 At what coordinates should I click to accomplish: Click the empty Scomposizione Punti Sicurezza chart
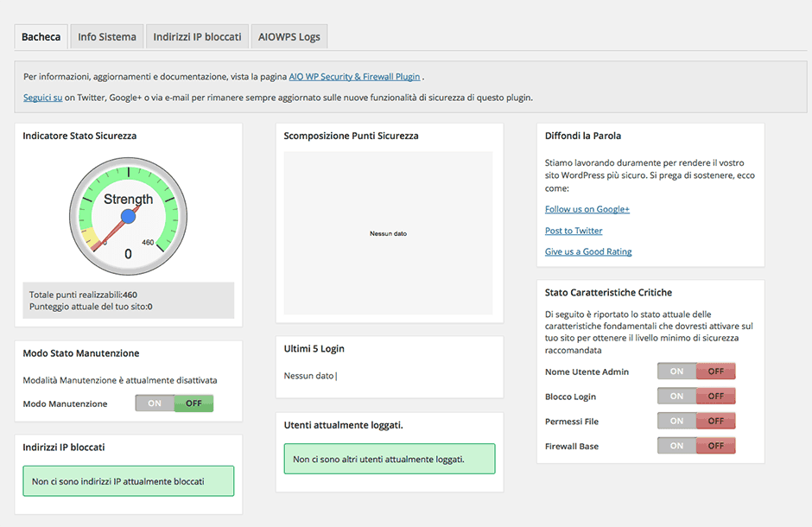click(x=388, y=233)
